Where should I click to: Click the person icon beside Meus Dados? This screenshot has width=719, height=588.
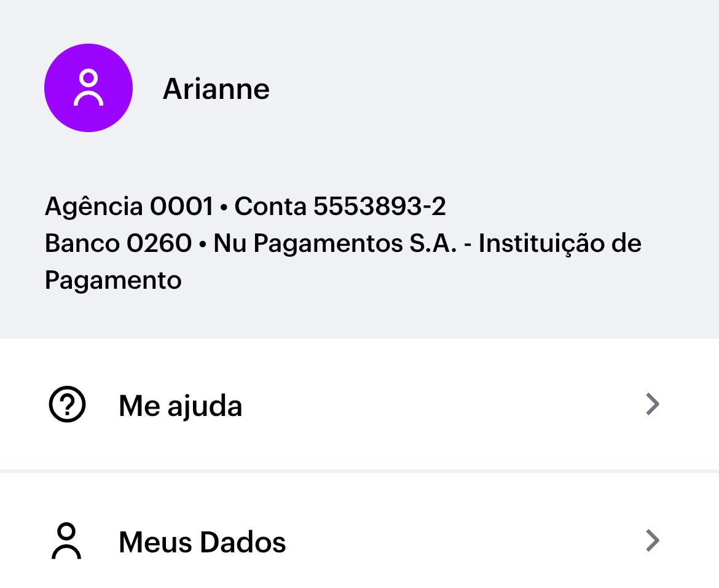66,541
